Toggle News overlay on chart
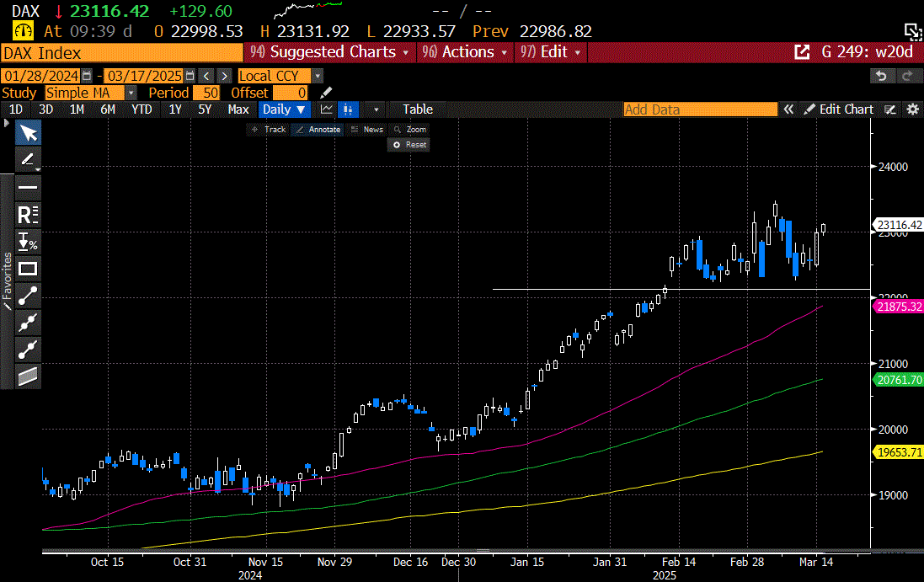 point(366,130)
